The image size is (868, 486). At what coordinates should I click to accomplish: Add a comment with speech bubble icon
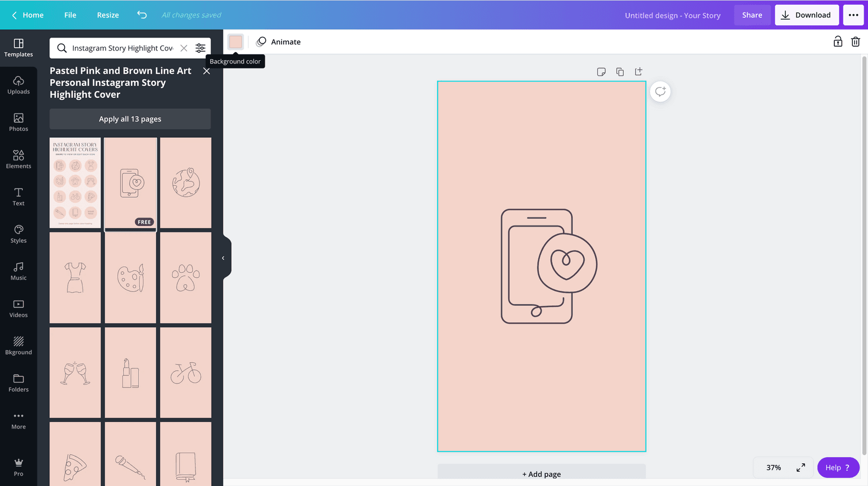tap(660, 92)
